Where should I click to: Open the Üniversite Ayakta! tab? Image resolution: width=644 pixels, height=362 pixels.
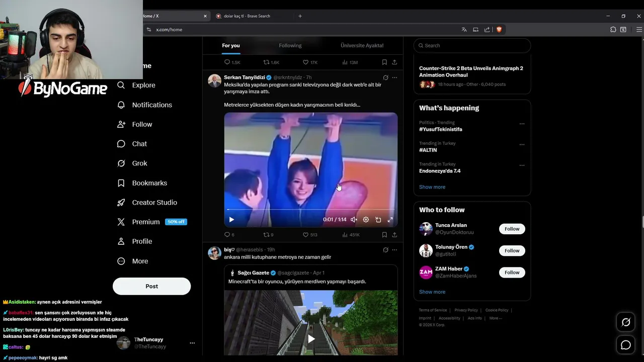(x=362, y=45)
